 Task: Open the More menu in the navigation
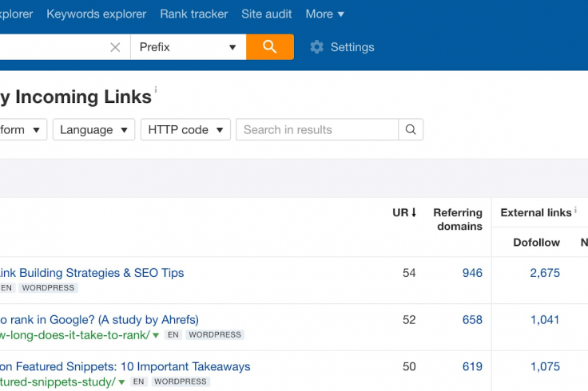pyautogui.click(x=324, y=14)
